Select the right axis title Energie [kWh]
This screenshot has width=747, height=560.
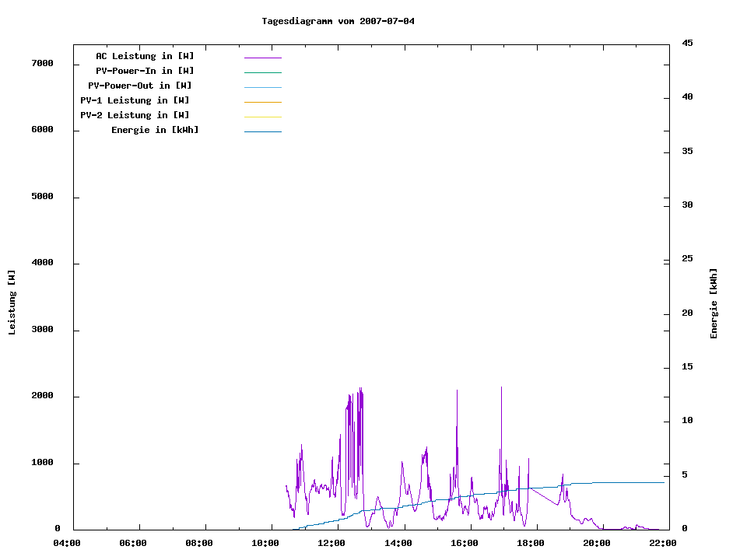[714, 303]
